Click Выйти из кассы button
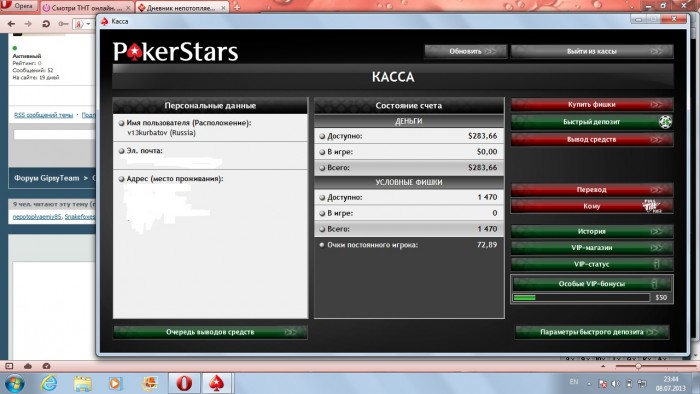This screenshot has width=700, height=394. [x=592, y=51]
